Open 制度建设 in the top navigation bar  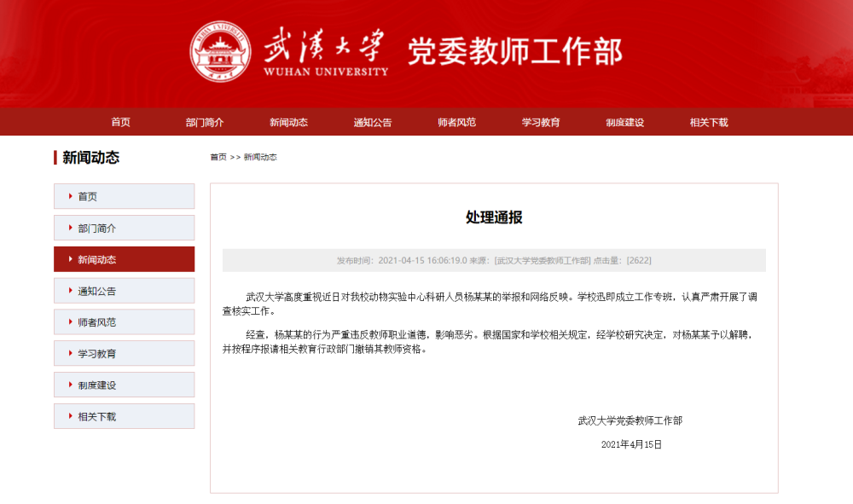click(624, 122)
